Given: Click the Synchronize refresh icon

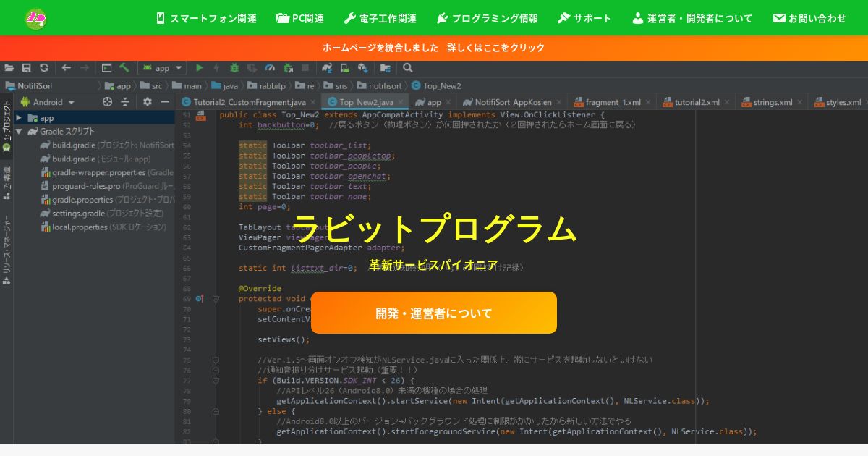Looking at the screenshot, I should click(x=44, y=68).
